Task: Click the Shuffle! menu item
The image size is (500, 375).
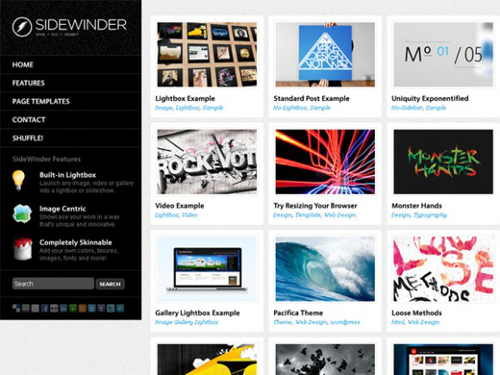Action: point(28,138)
